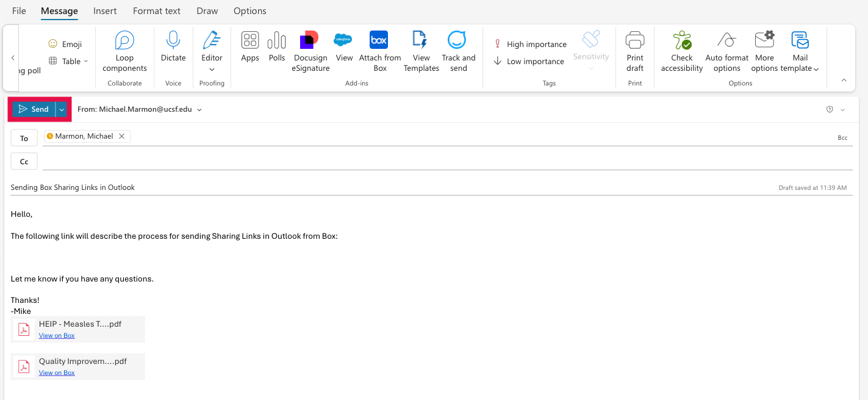The height and width of the screenshot is (400, 868).
Task: Click the Cc button
Action: [x=24, y=162]
